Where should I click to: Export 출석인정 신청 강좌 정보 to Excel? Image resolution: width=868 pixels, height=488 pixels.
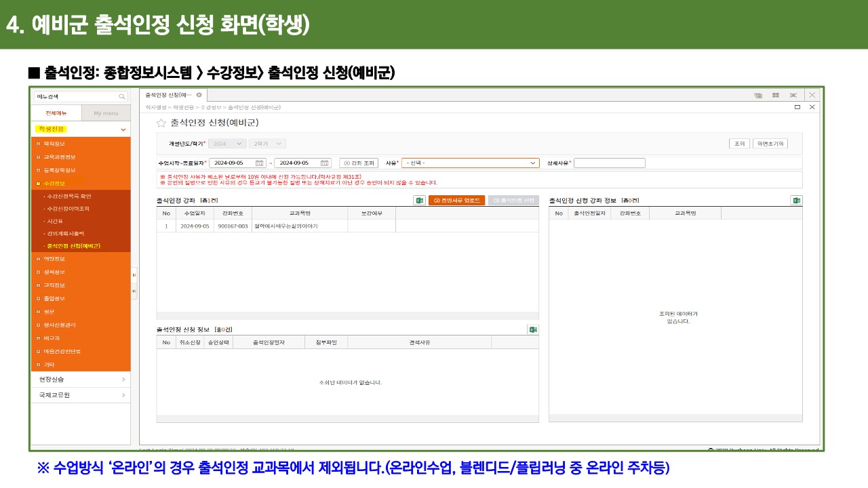click(x=796, y=201)
